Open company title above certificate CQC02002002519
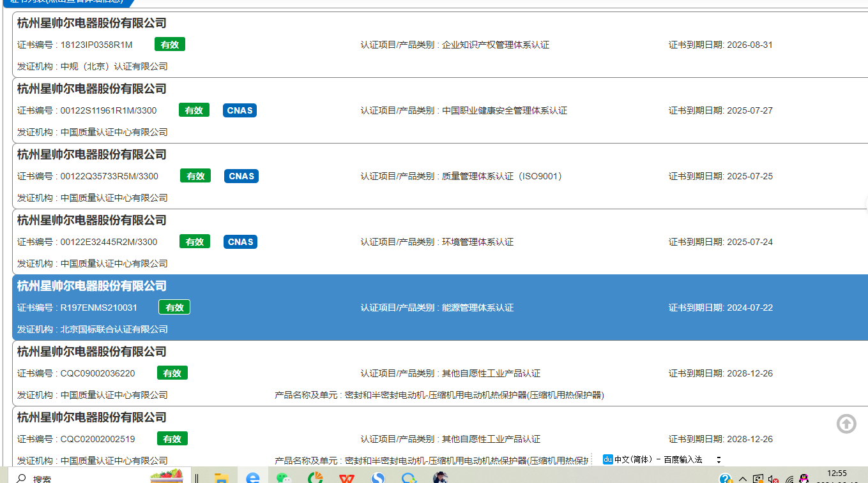 (92, 417)
